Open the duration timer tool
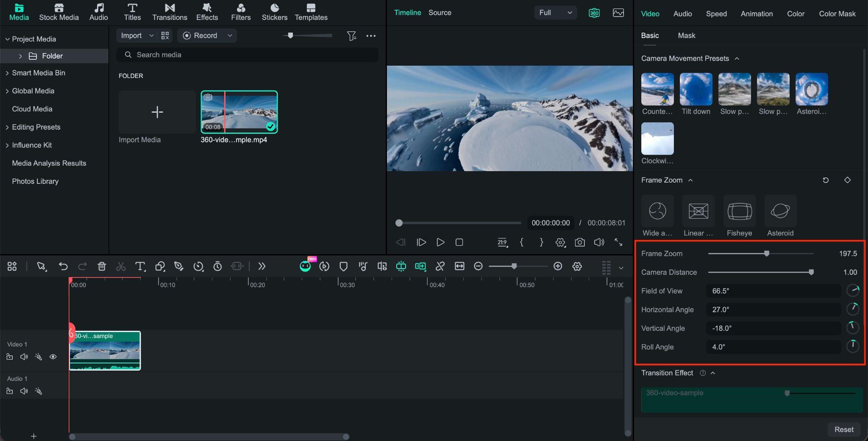Screen dimensions: 868x441 [x=217, y=266]
